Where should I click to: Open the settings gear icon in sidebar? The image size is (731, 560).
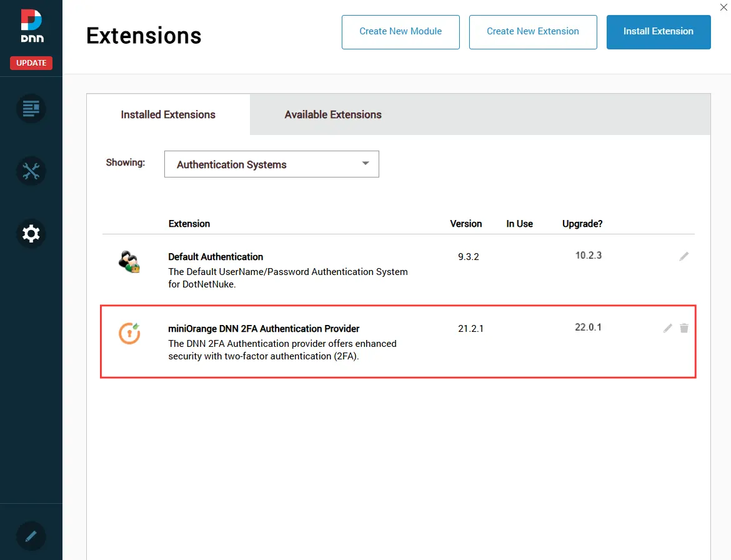tap(31, 233)
